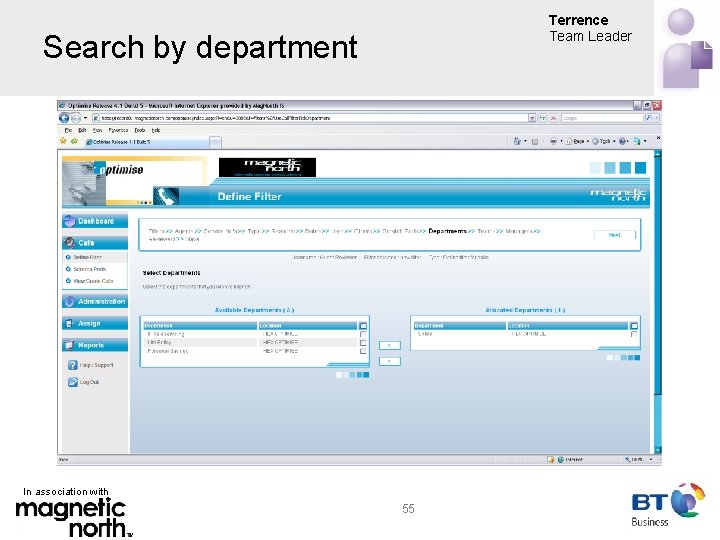Click the Help Support icon in sidebar
The width and height of the screenshot is (720, 540).
click(73, 365)
